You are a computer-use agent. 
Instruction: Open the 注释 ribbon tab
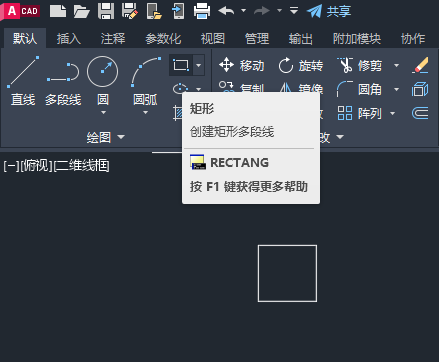coord(113,39)
